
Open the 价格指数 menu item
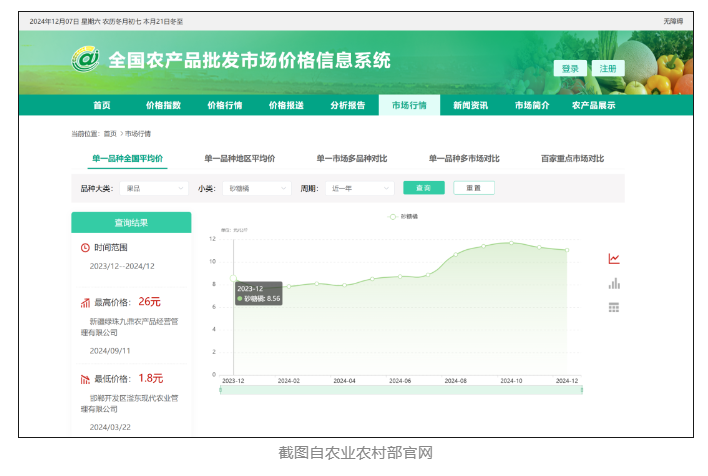pyautogui.click(x=163, y=105)
